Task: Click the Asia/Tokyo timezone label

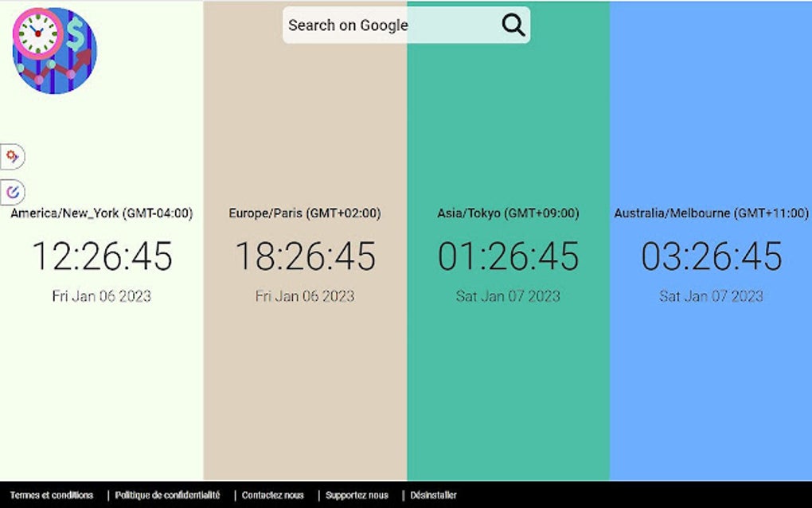Action: 508,213
